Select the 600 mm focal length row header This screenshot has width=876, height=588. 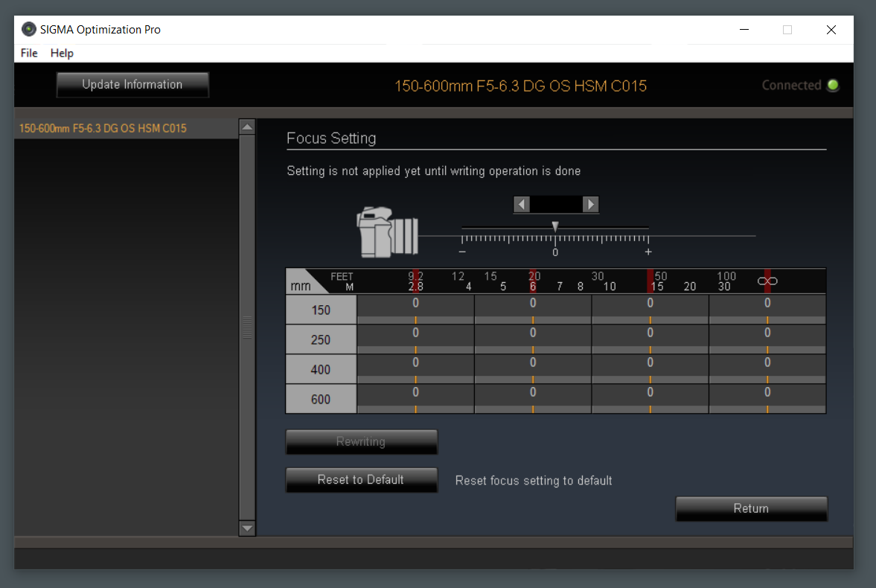click(322, 398)
